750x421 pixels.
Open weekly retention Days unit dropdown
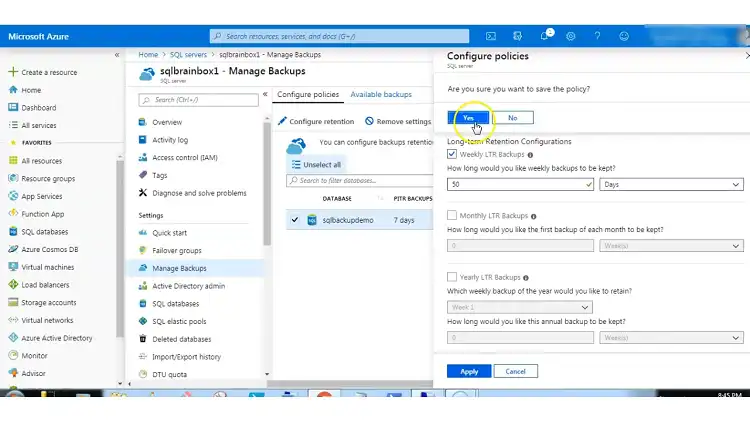[x=671, y=184]
